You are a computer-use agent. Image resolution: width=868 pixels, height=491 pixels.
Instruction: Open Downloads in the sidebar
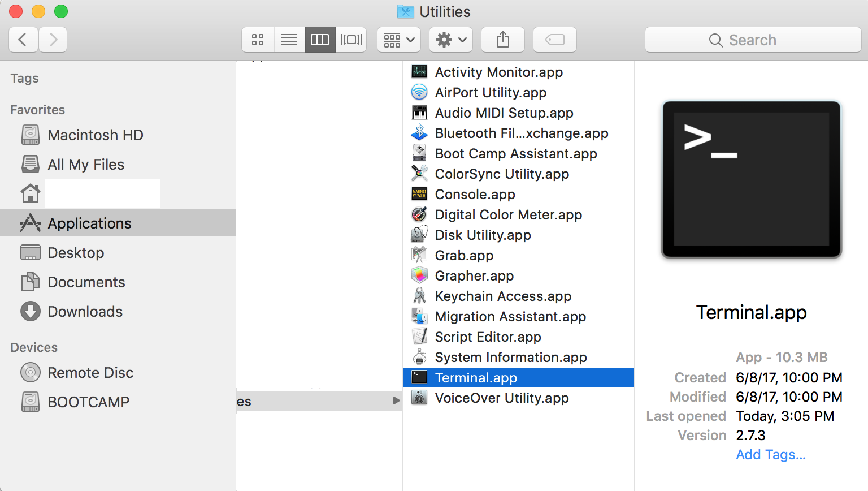point(118,312)
